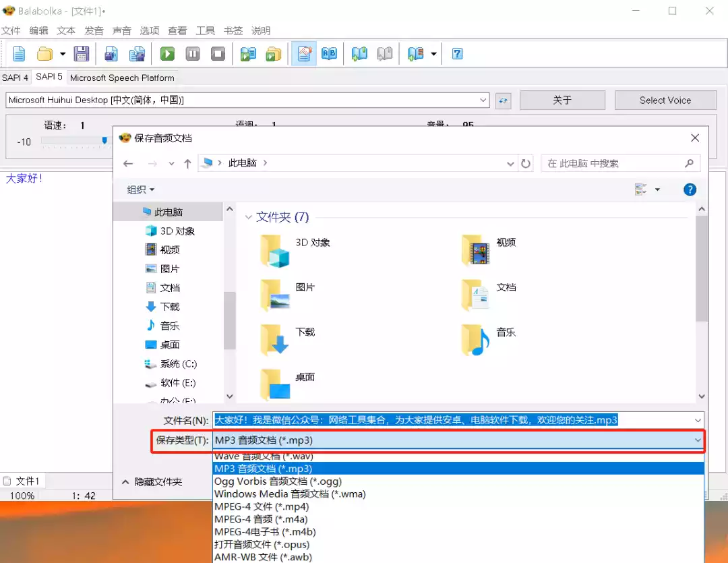Viewport: 728px width, 563px height.
Task: Click the Save audio file toolbar icon
Action: pos(111,54)
